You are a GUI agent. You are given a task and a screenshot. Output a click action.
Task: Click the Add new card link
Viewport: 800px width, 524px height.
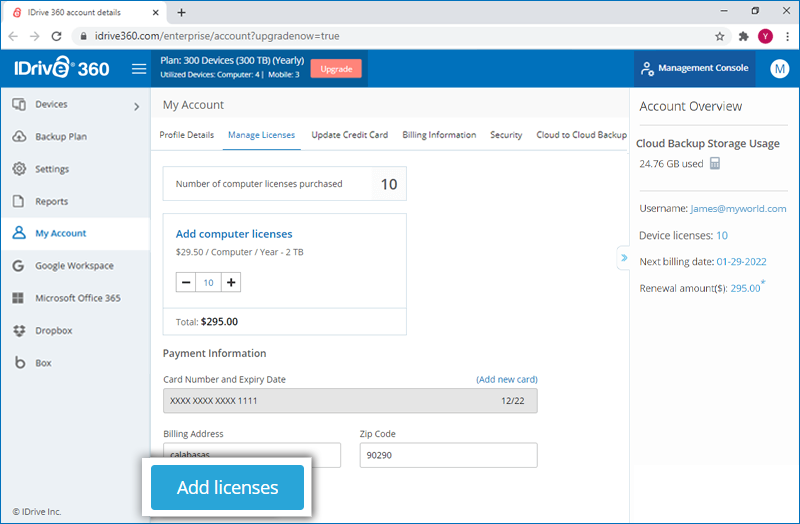(x=506, y=380)
